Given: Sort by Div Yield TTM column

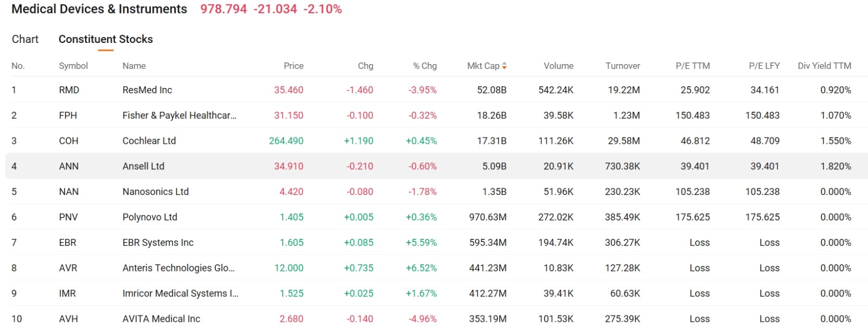Looking at the screenshot, I should [x=824, y=66].
